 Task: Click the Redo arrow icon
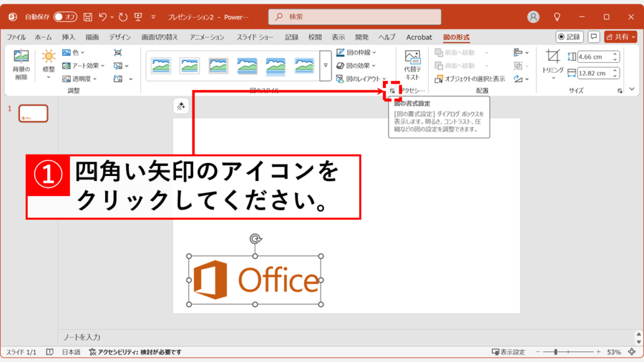point(123,17)
